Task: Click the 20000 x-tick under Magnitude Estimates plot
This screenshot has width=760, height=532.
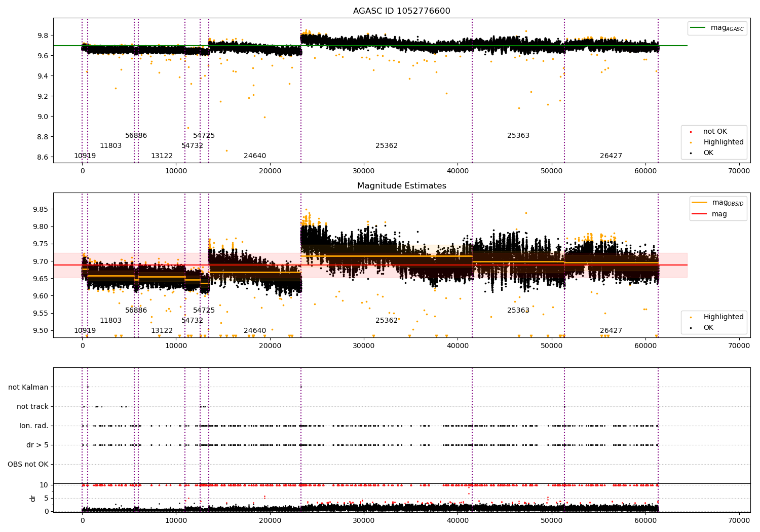Action: (x=270, y=346)
